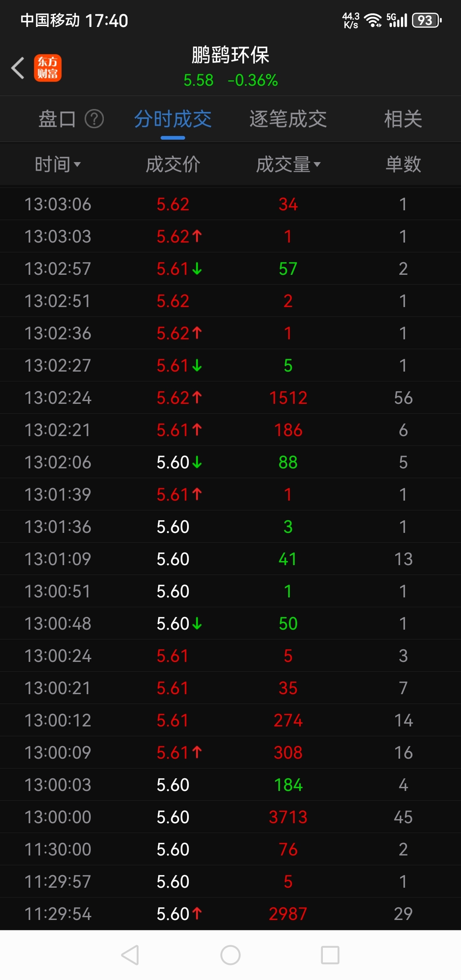Select the 13:02:27 trade row

(x=230, y=365)
